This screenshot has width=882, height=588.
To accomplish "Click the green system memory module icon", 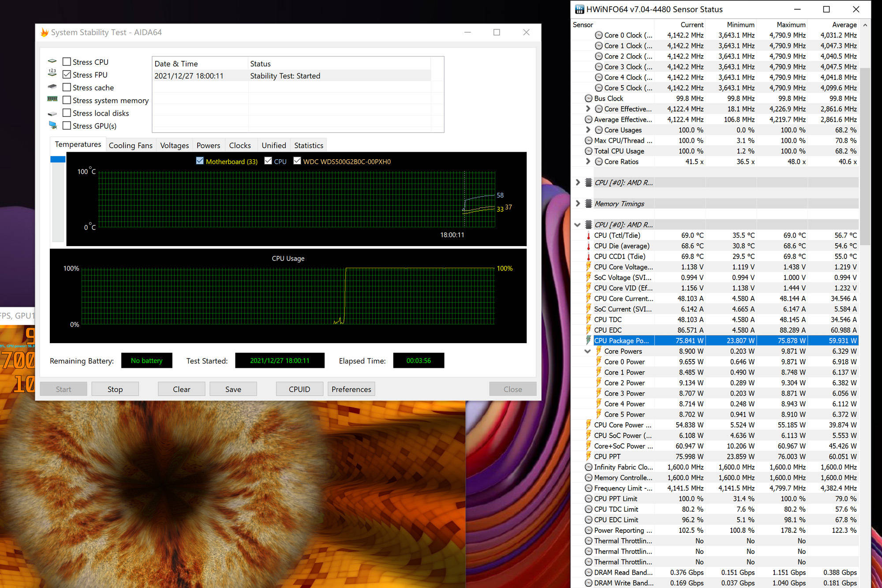I will coord(52,99).
